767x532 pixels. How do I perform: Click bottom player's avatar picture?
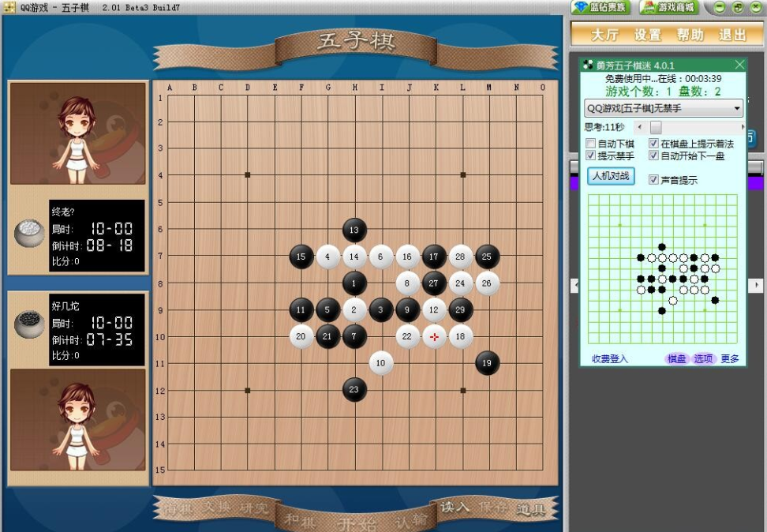click(78, 420)
